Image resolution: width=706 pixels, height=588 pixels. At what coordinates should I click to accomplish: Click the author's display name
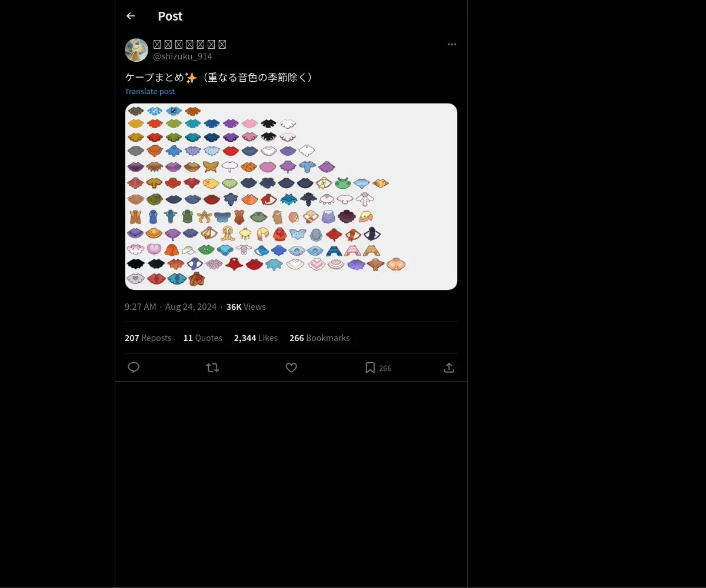tap(189, 44)
